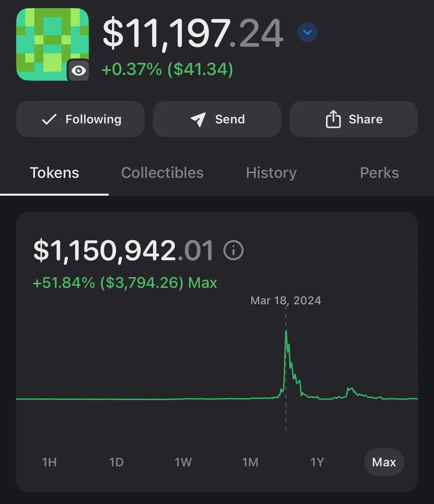Switch to the Collectibles tab
Image resolution: width=434 pixels, height=504 pixels.
click(x=162, y=173)
